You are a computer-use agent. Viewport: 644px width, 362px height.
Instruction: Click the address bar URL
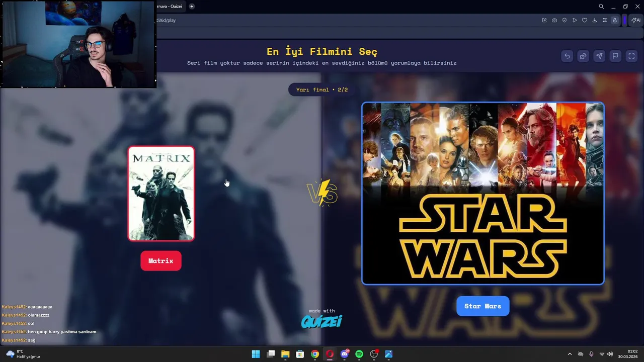pyautogui.click(x=166, y=20)
